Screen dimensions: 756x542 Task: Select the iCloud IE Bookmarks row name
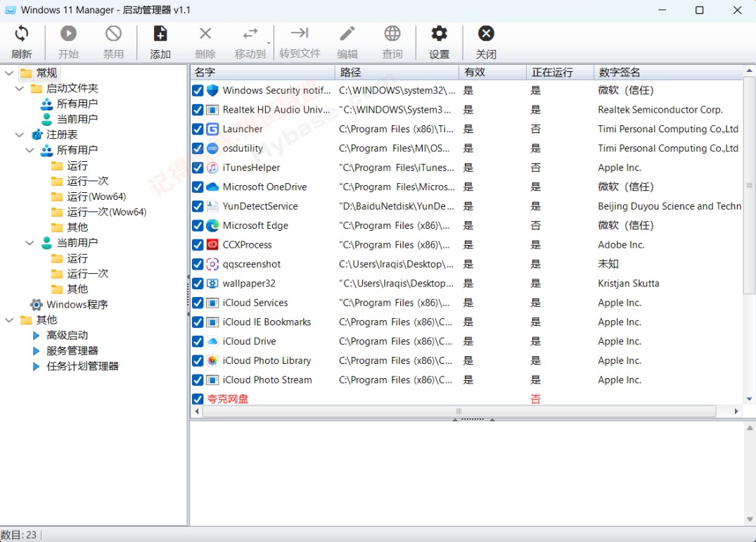(267, 322)
